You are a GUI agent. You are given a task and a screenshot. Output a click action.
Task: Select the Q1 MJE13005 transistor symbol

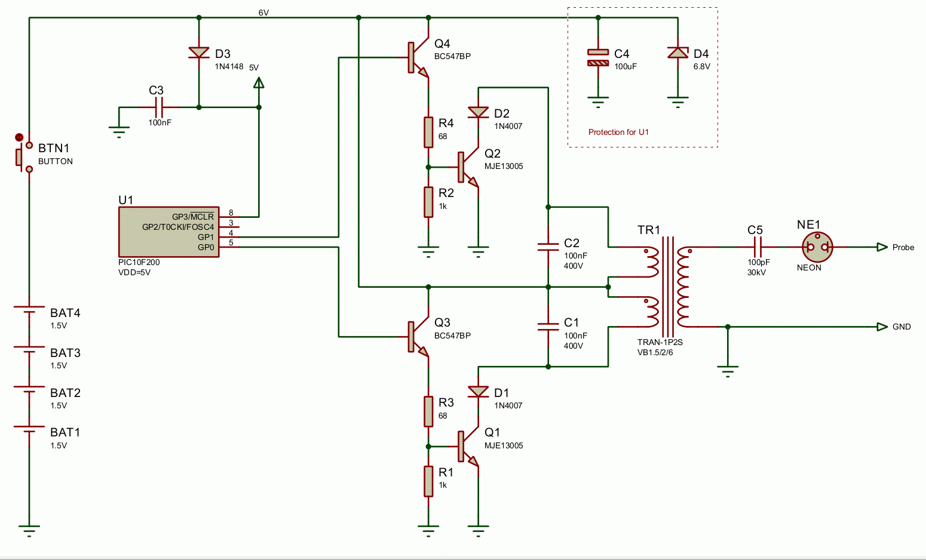coord(469,447)
